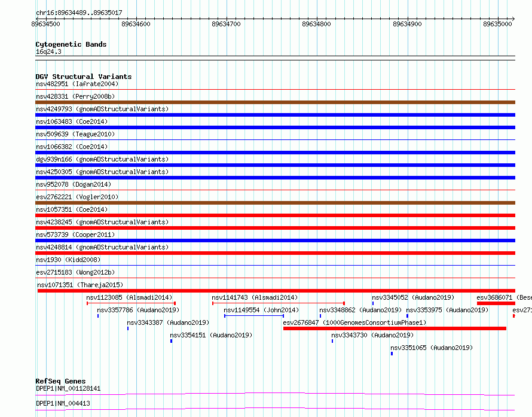Viewport: 532px width, 417px height.
Task: Click blue marker below nsv3343387
Action: coord(128,328)
